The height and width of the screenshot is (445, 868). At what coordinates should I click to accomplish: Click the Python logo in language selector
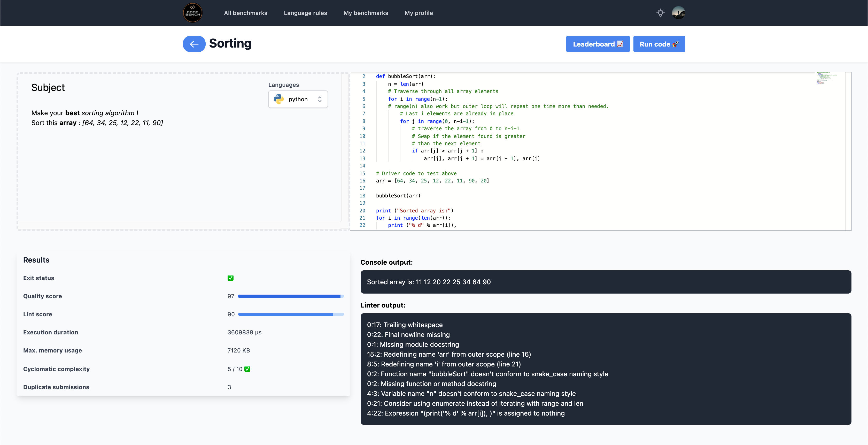pos(279,99)
